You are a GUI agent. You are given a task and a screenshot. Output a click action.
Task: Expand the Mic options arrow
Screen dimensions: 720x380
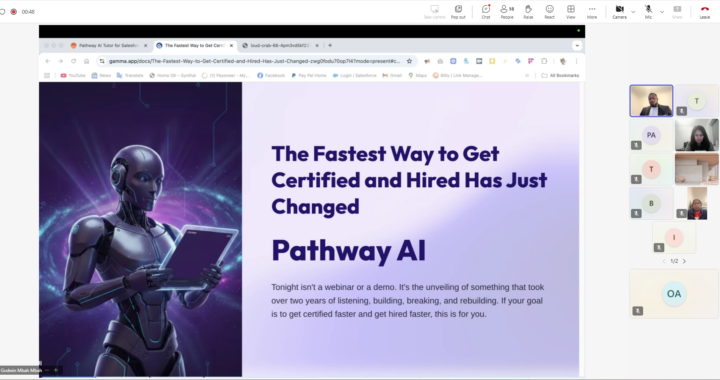pyautogui.click(x=662, y=11)
